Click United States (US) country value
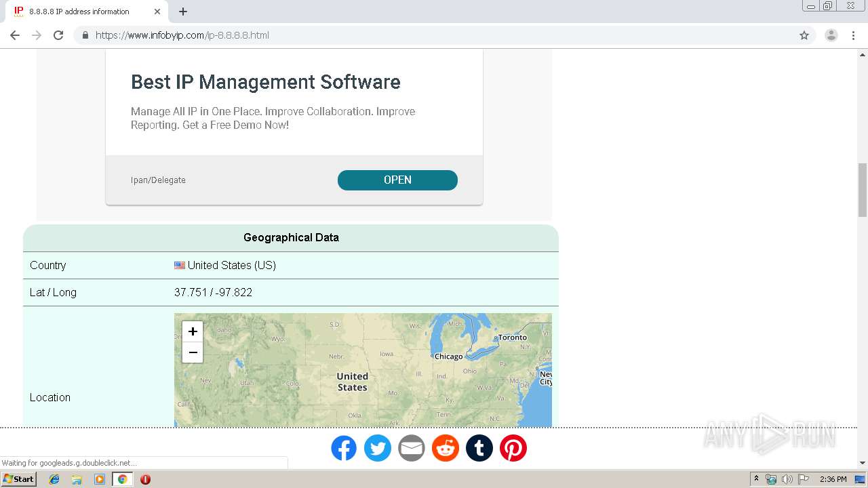The width and height of the screenshot is (868, 488). [232, 266]
